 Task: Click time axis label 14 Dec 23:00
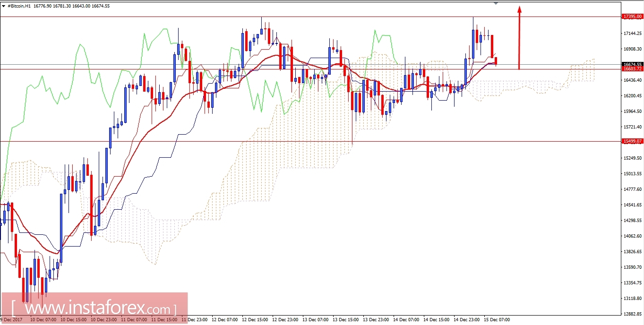coord(466,320)
